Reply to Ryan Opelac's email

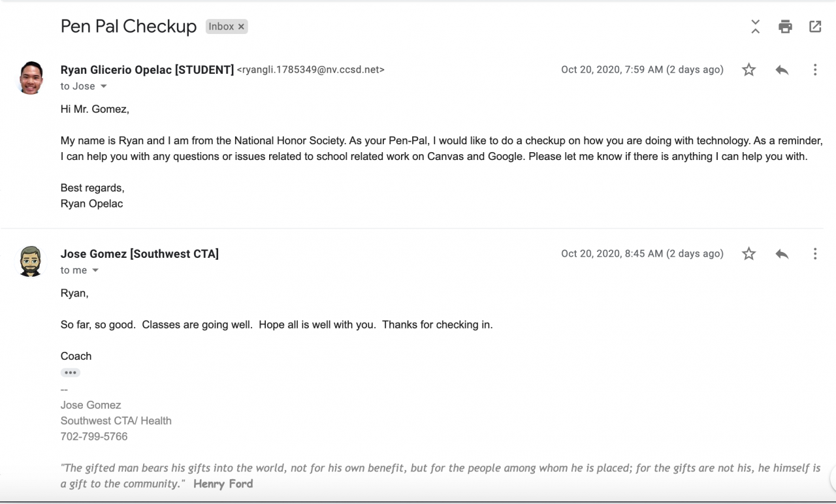[782, 70]
